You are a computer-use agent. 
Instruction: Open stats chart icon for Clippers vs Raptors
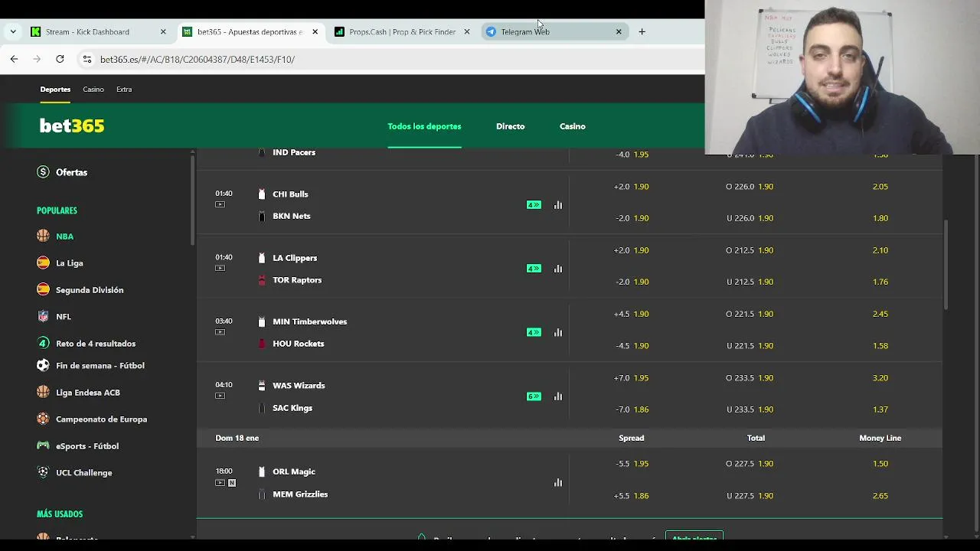point(558,269)
